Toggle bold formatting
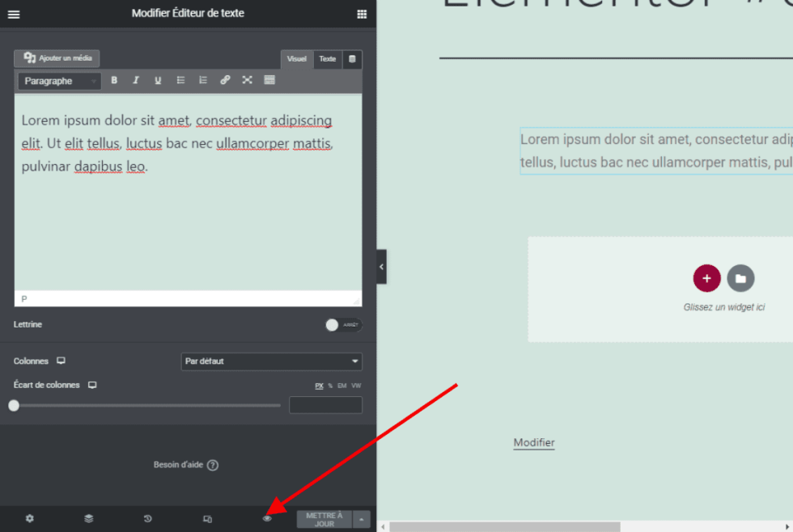Viewport: 793px width, 532px height. [x=114, y=80]
